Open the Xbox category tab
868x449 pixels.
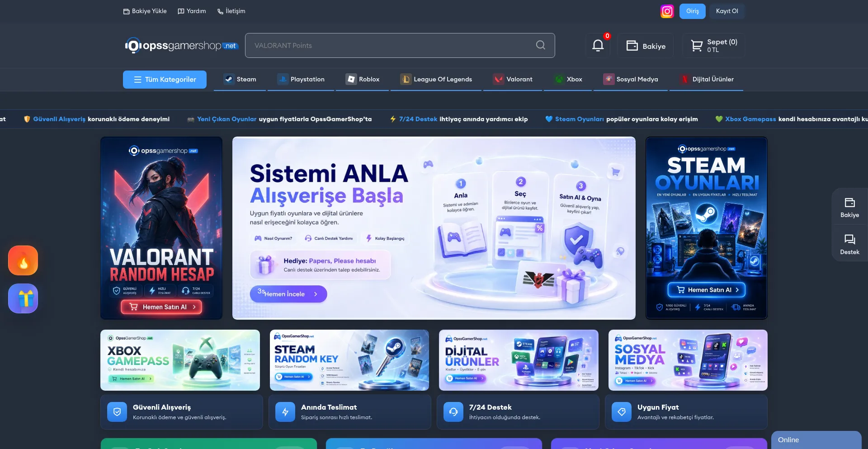coord(568,80)
